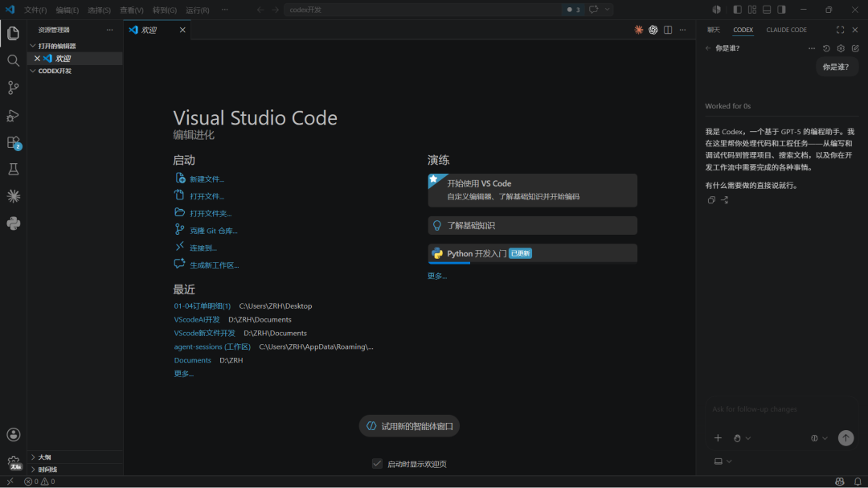This screenshot has height=488, width=868.
Task: Open approval mode hand dropdown in Codex
Action: (742, 438)
